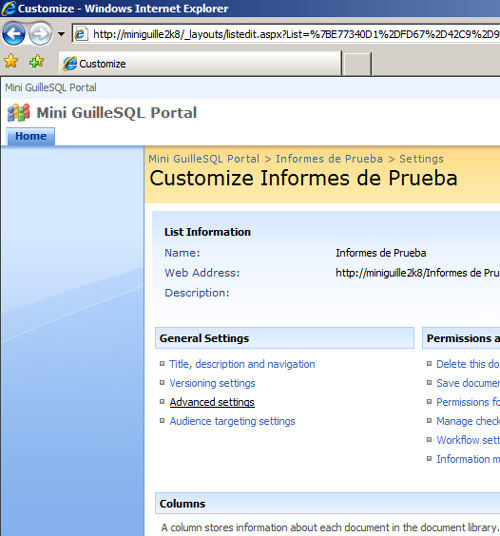
Task: Click the browser Forward arrow button
Action: click(x=40, y=34)
